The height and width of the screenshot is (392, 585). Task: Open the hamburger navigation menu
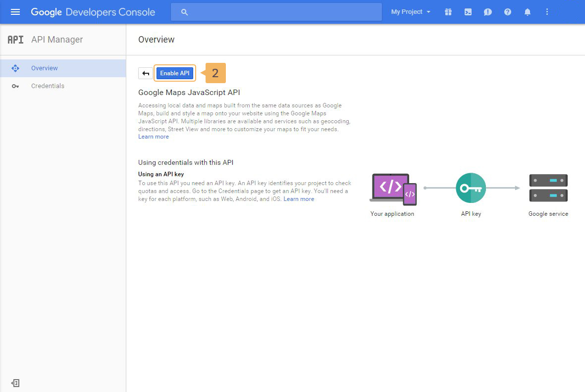[15, 12]
